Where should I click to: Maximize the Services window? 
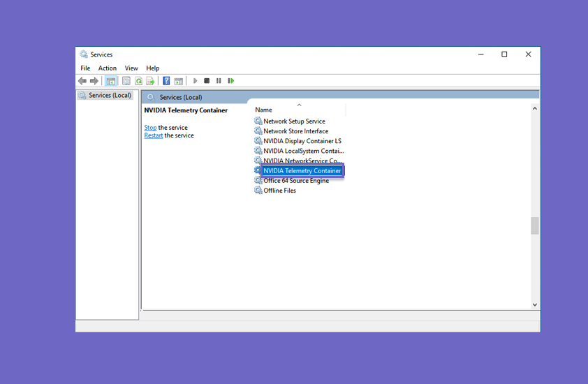(504, 54)
